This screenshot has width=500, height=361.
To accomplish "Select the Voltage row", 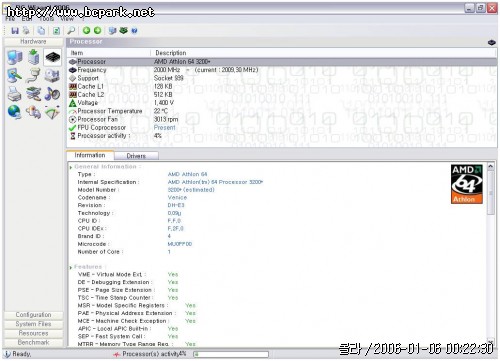I will click(x=282, y=103).
